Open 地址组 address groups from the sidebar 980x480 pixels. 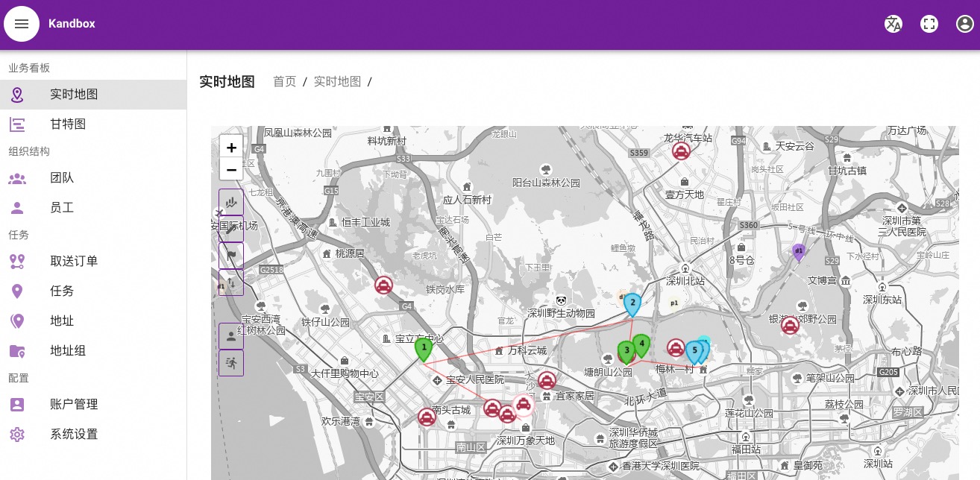[x=17, y=350]
